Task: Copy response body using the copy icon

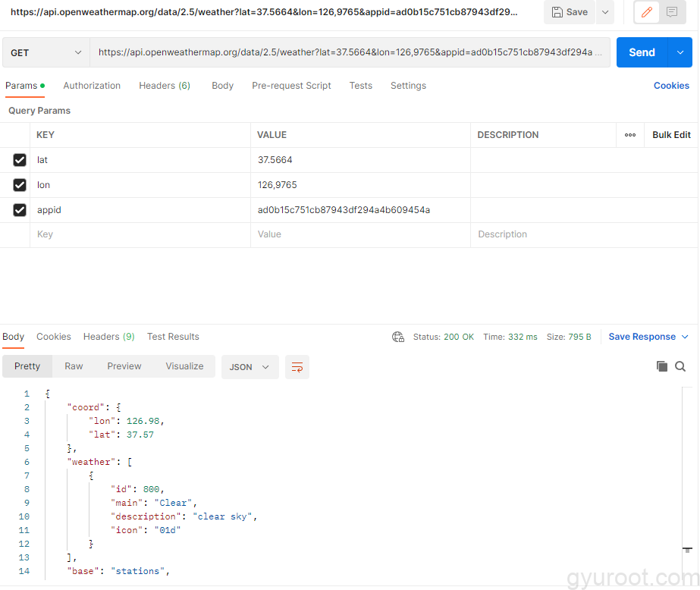Action: coord(661,366)
